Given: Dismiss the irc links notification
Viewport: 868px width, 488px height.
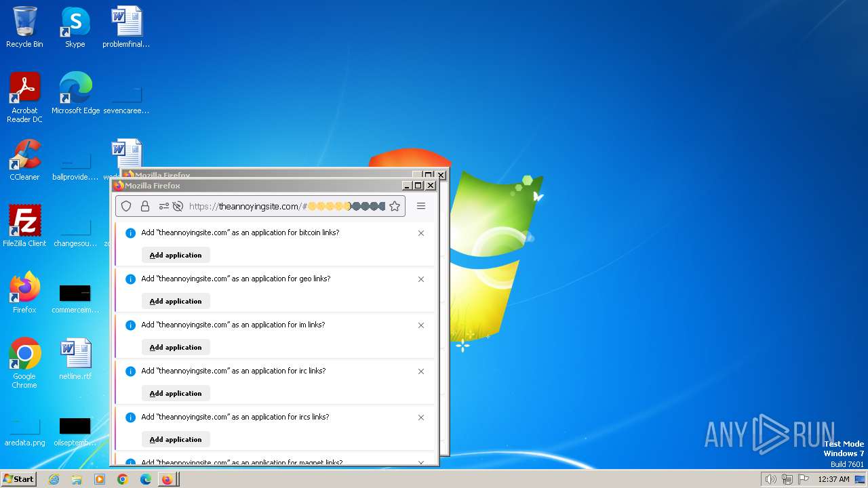Looking at the screenshot, I should (x=421, y=371).
